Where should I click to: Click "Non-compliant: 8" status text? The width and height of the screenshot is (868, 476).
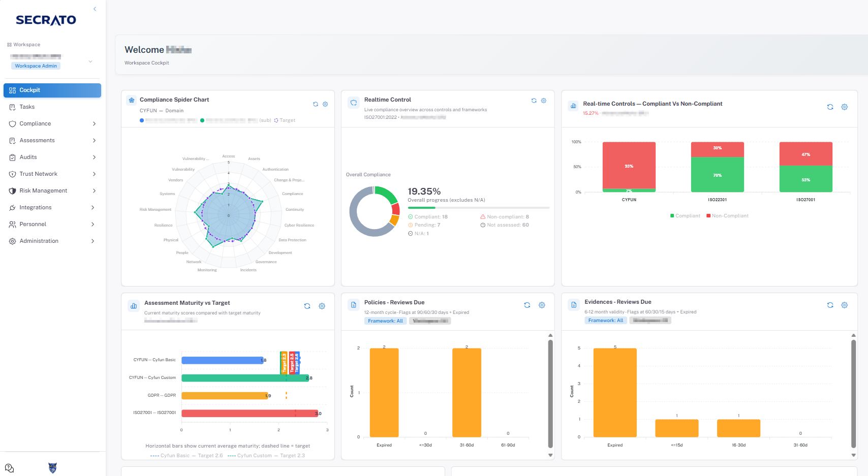pos(505,216)
